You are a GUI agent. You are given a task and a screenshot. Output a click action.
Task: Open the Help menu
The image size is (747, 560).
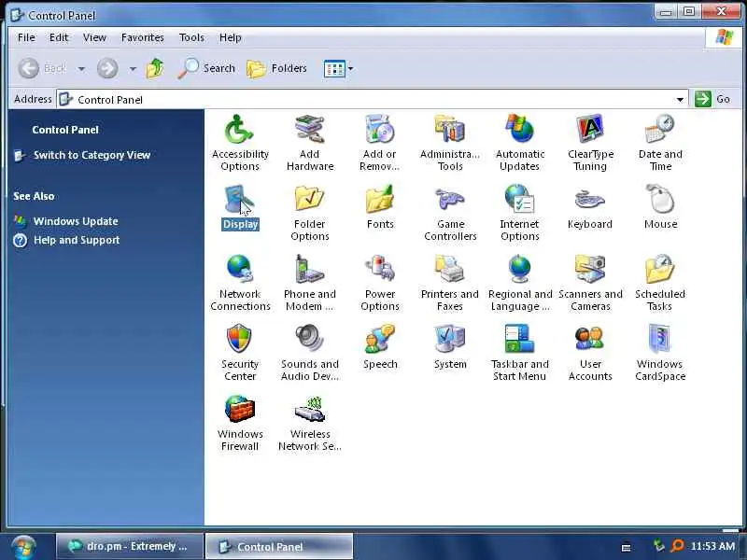pos(230,37)
